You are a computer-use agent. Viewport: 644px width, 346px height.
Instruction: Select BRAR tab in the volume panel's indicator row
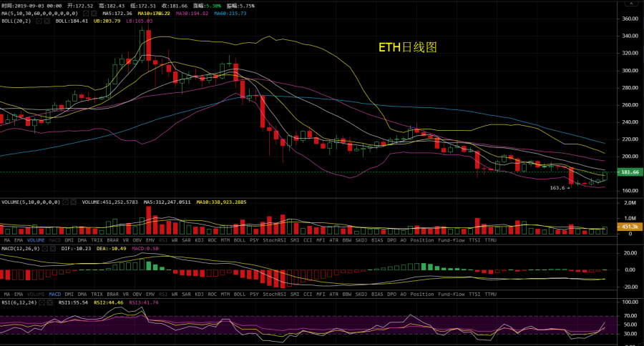coord(112,240)
